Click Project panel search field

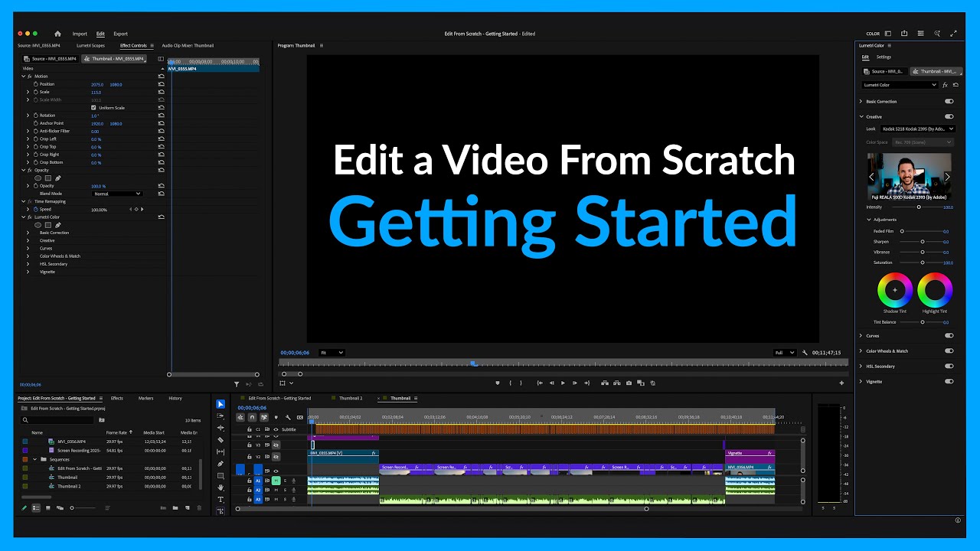point(58,420)
